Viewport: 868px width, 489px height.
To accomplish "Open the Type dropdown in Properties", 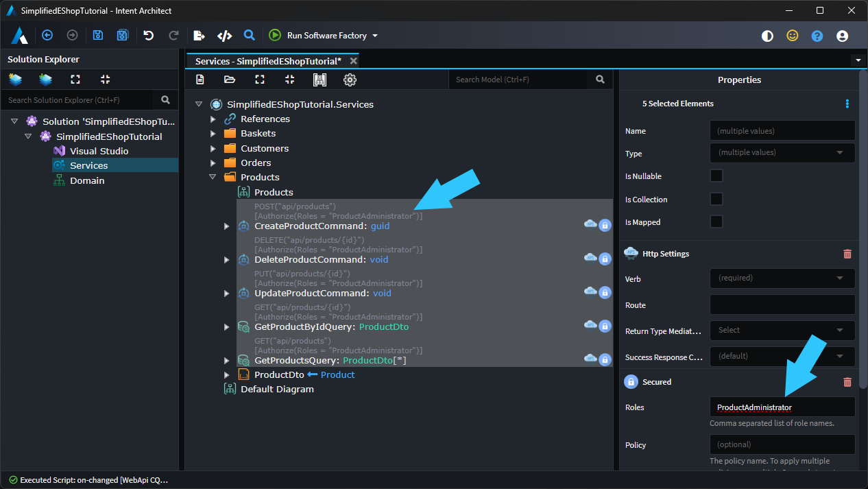I will [782, 153].
